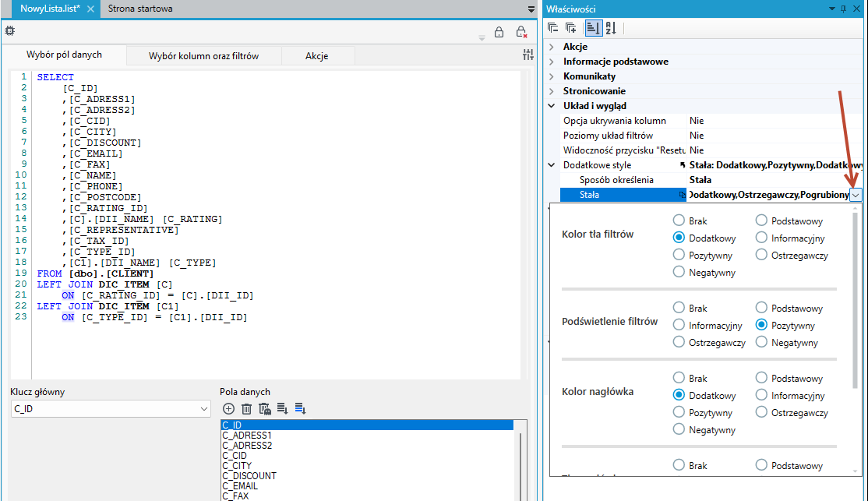
Task: Switch to Wybór kolumn oraz filtrów tab
Action: tap(203, 56)
